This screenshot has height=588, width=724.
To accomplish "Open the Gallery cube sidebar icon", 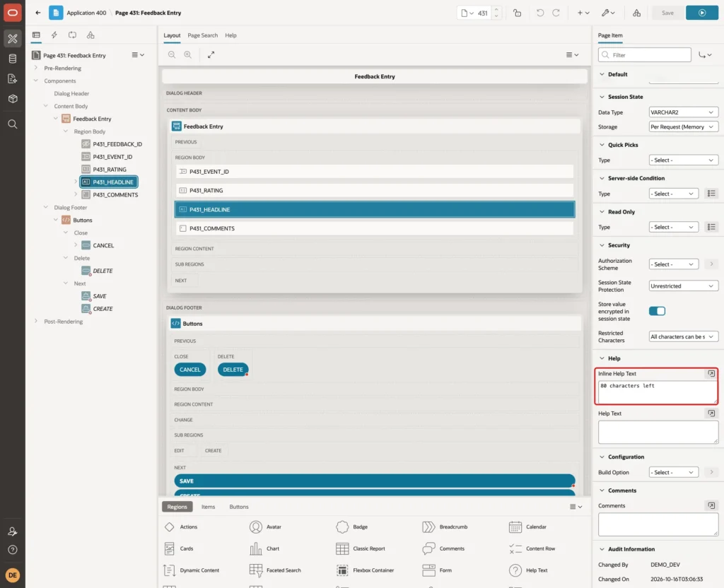I will (13, 98).
